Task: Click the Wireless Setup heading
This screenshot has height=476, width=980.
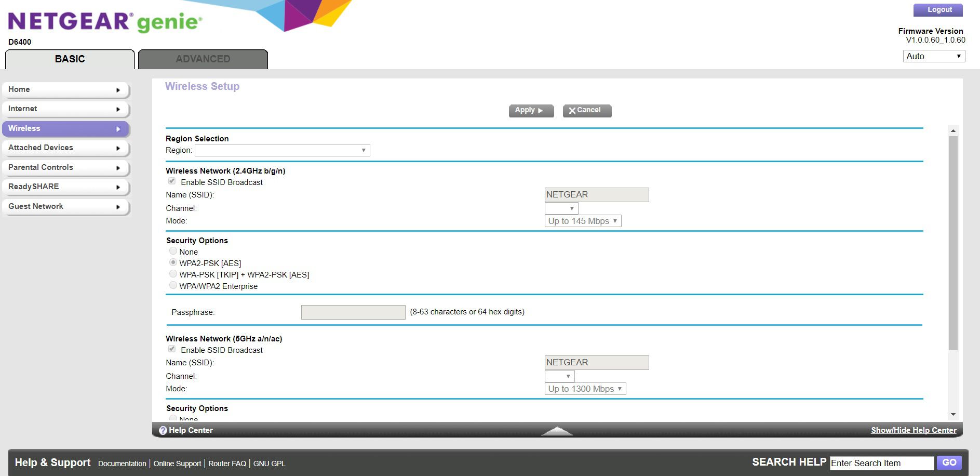Action: point(202,87)
